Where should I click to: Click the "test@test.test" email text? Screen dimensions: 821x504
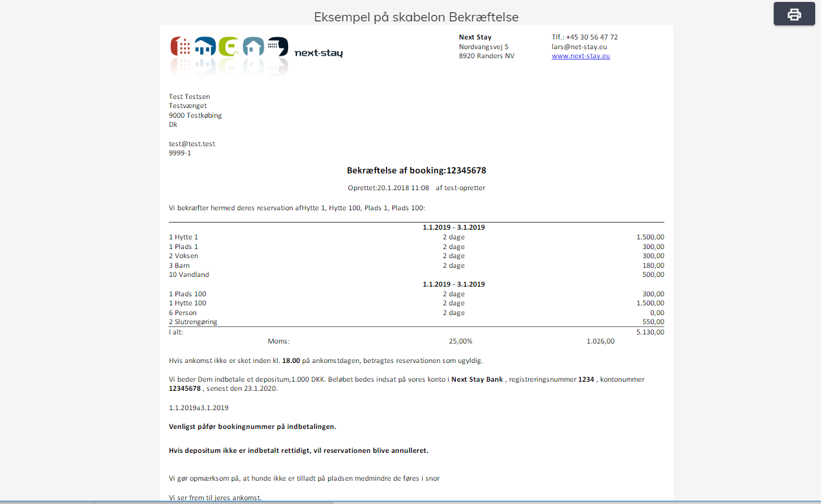(x=192, y=144)
